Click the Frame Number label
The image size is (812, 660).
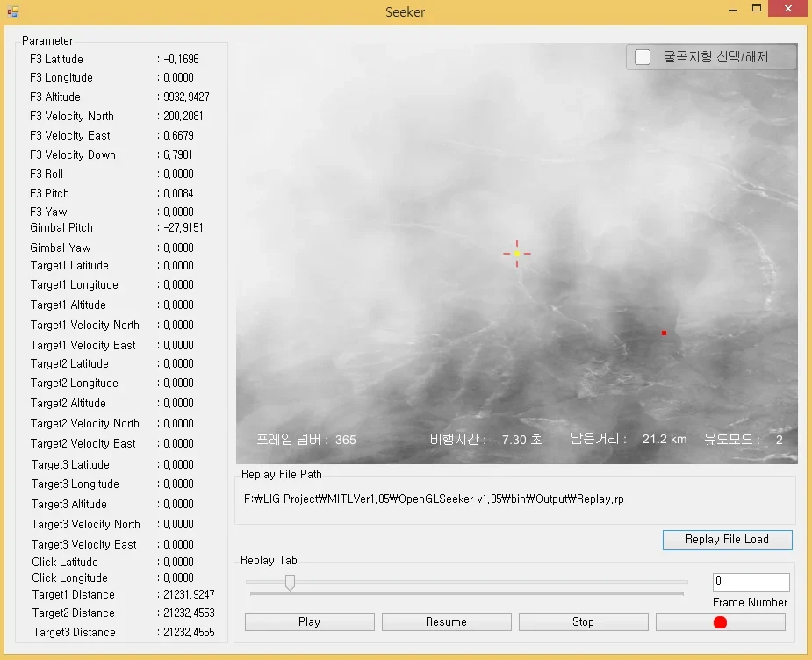750,603
